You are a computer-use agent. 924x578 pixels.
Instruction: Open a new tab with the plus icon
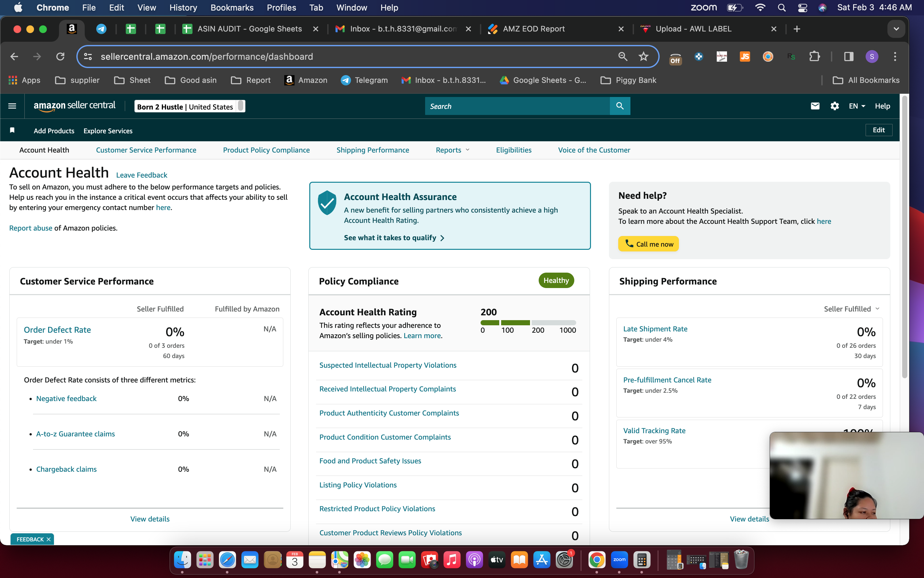797,29
